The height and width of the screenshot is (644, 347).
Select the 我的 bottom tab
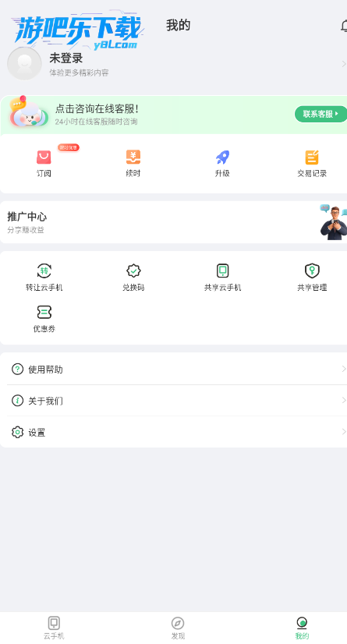click(x=302, y=628)
